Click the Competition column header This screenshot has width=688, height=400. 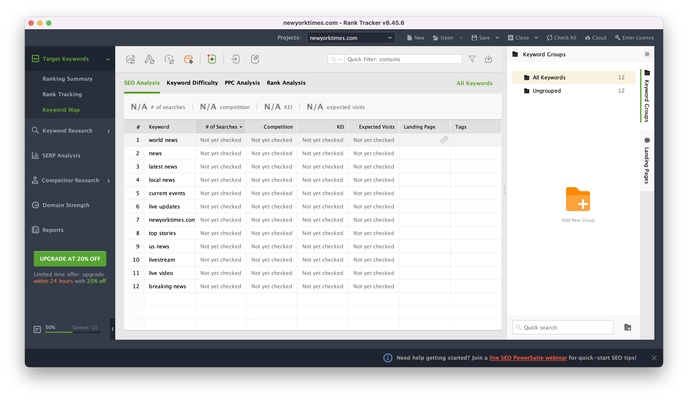point(272,127)
